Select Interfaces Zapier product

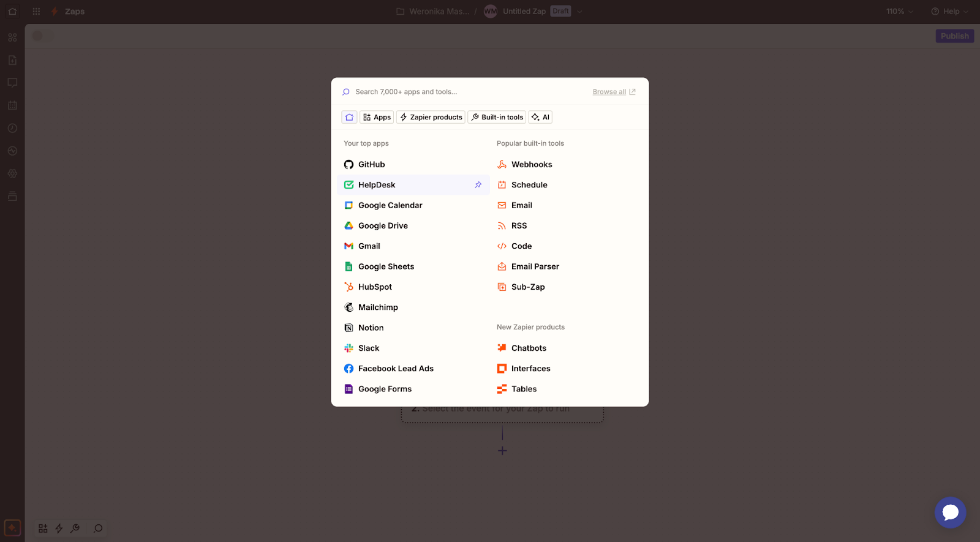(x=567, y=369)
